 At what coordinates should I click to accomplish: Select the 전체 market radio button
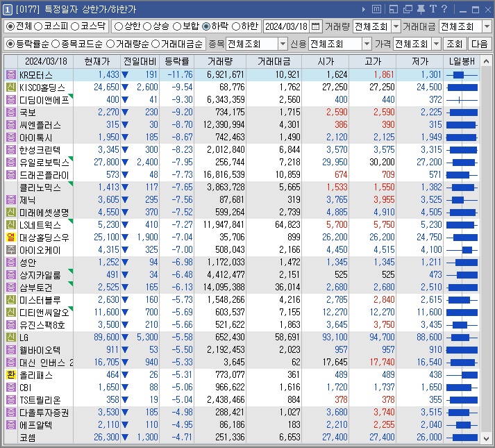(x=19, y=26)
